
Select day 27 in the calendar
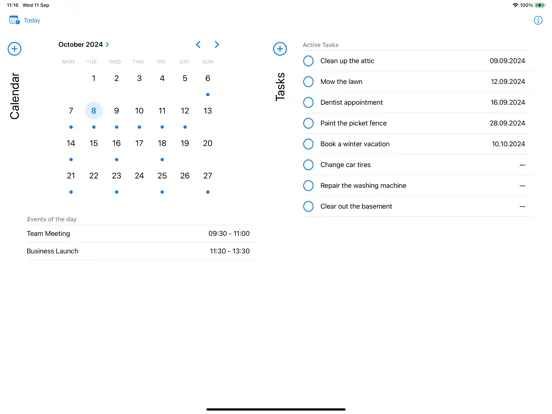[x=208, y=176]
